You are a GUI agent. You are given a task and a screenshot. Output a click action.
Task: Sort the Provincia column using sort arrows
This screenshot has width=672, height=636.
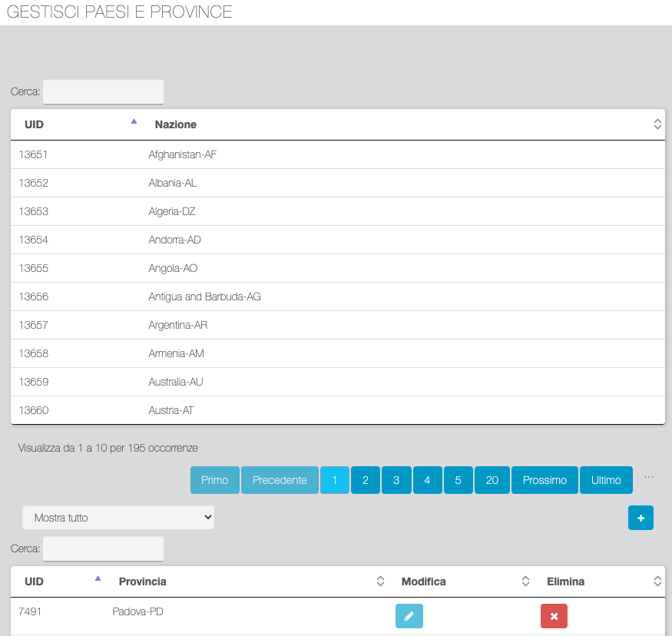tap(380, 581)
